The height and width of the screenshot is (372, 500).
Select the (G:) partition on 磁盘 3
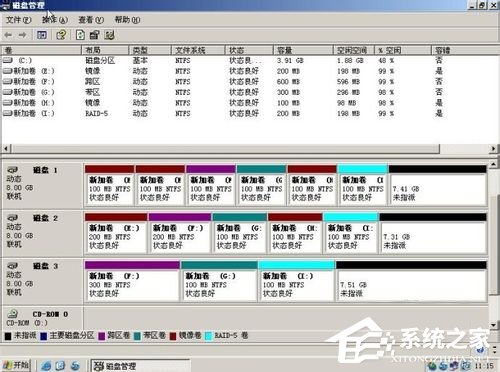pyautogui.click(x=219, y=281)
